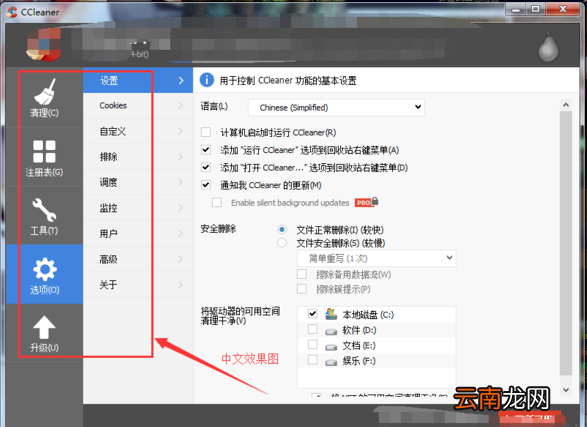587x427 pixels.
Task: Select 文件正常删除 (较快) radio button
Action: pyautogui.click(x=282, y=229)
